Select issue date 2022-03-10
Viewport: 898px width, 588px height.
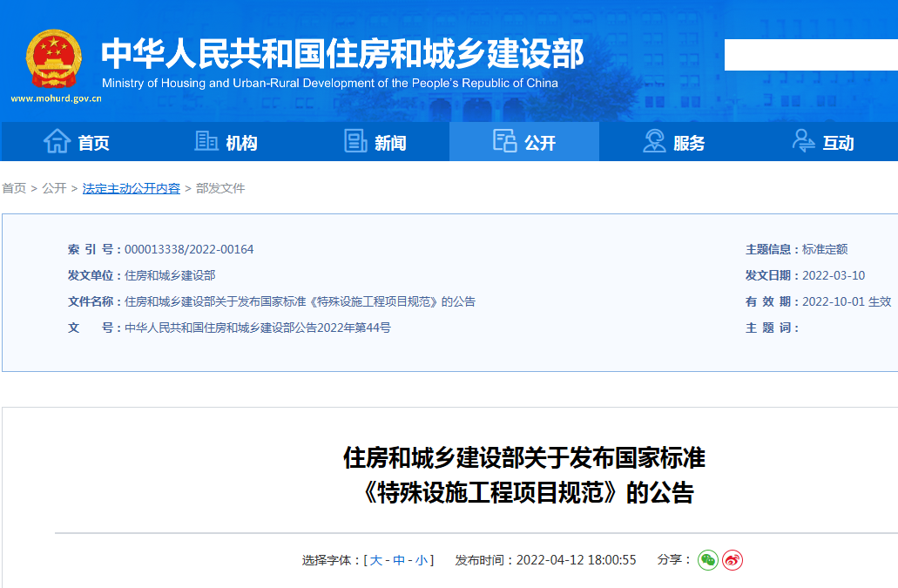pyautogui.click(x=834, y=275)
